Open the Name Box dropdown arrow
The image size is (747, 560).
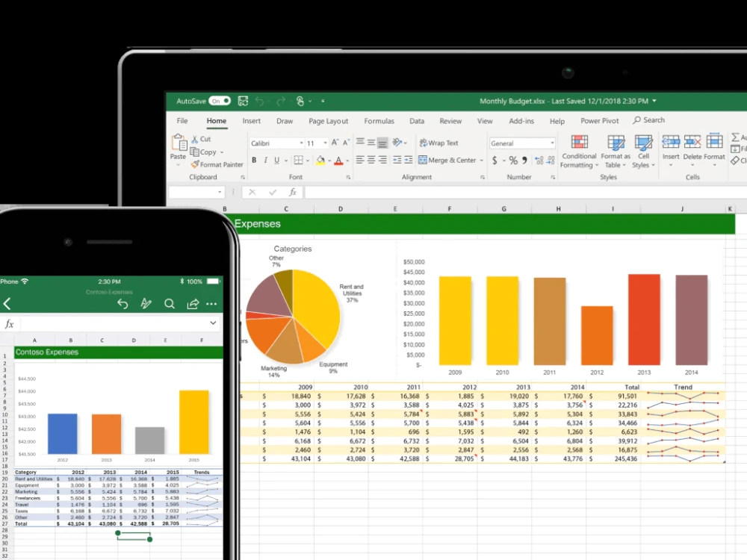tap(220, 192)
